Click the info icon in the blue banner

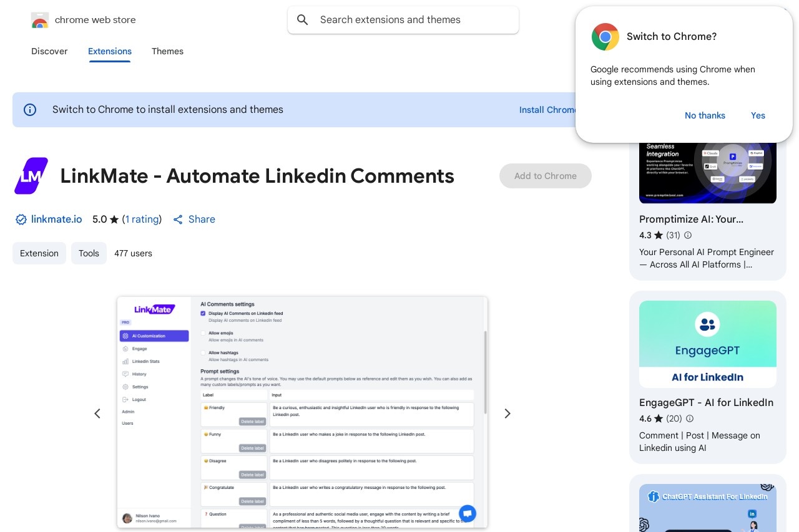tap(30, 110)
